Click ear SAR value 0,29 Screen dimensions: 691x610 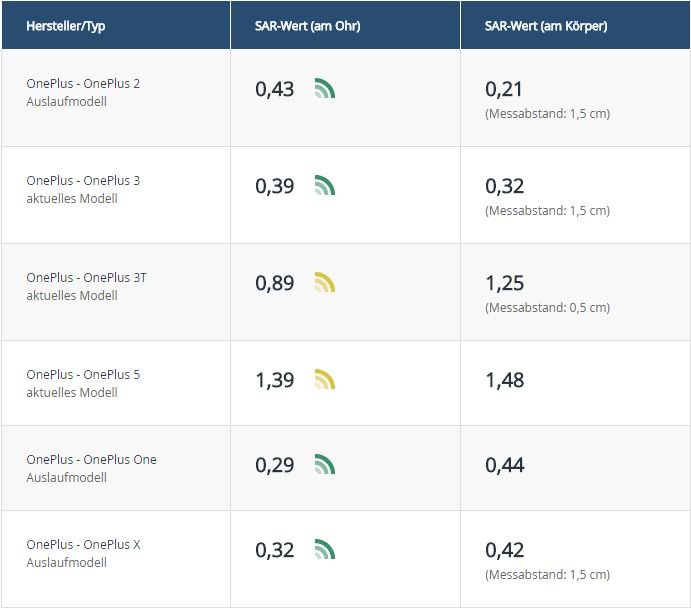[275, 465]
